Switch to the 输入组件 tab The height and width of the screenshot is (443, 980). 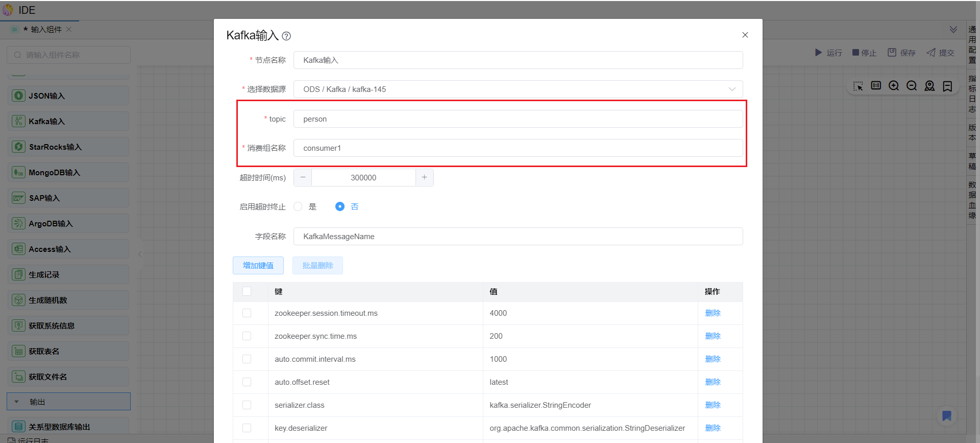tap(46, 30)
